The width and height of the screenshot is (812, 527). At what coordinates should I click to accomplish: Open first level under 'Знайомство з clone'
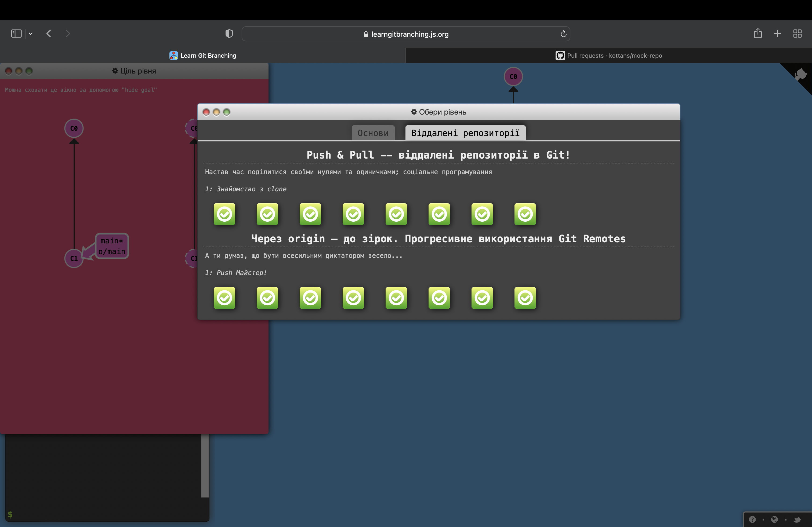click(224, 214)
